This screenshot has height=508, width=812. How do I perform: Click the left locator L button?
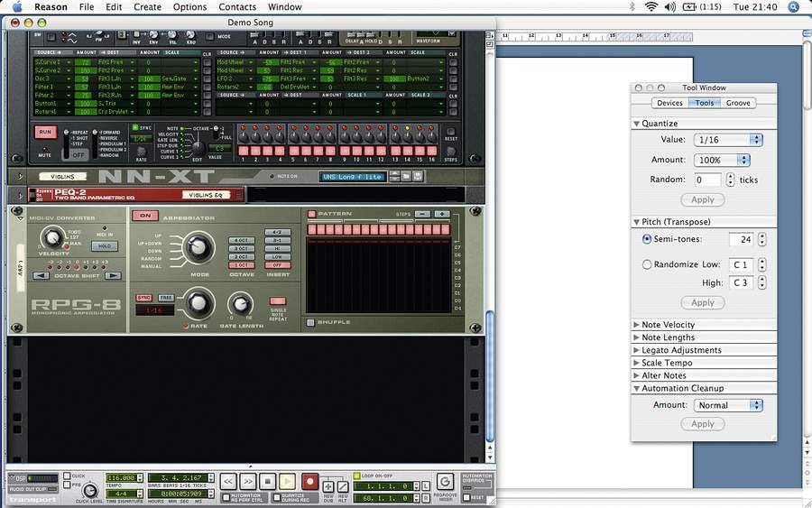coord(426,486)
